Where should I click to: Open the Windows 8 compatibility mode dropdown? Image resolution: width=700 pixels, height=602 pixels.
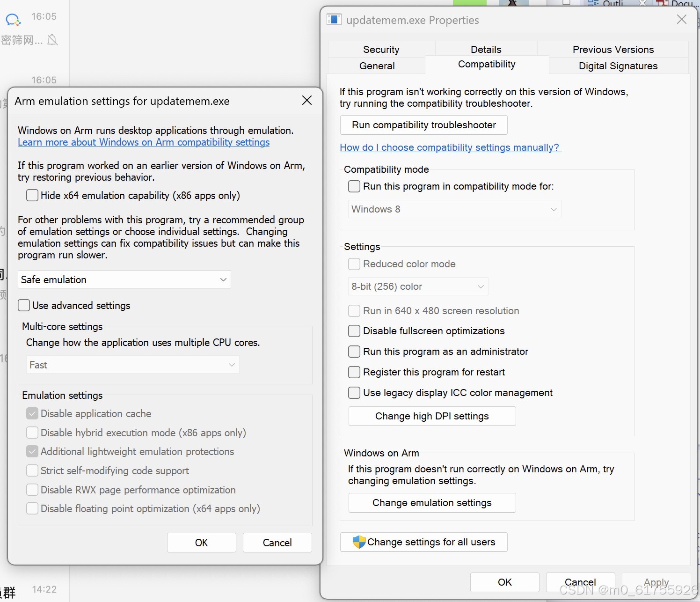click(455, 209)
